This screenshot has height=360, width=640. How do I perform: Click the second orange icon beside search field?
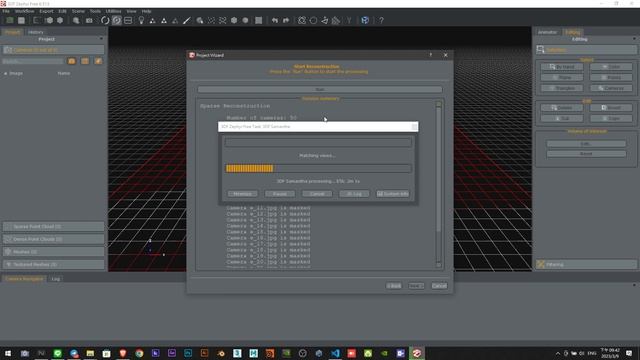85,61
